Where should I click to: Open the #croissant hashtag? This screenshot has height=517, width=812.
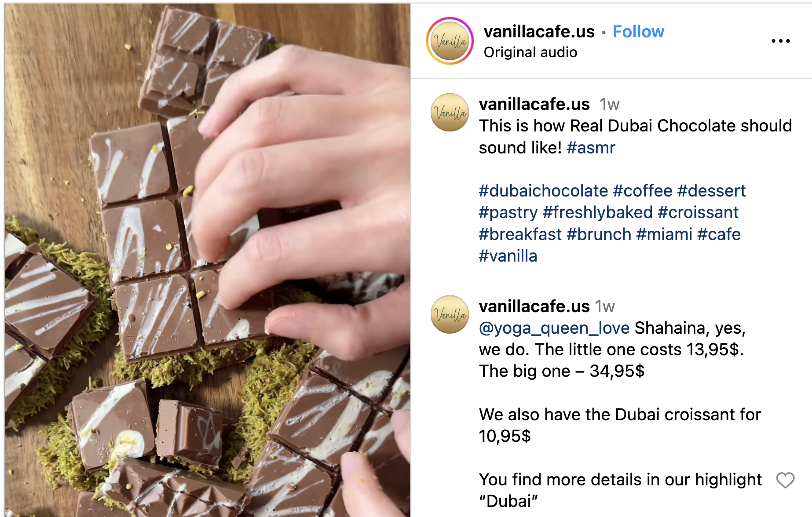(698, 212)
